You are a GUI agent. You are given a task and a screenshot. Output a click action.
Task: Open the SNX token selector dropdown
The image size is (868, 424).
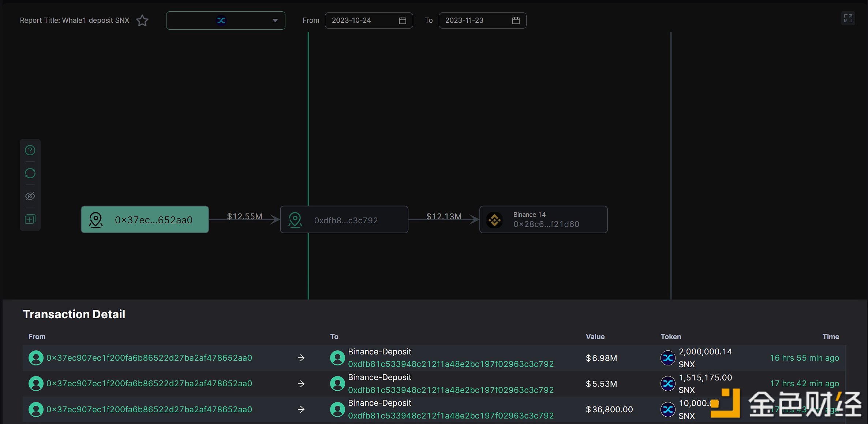[225, 21]
